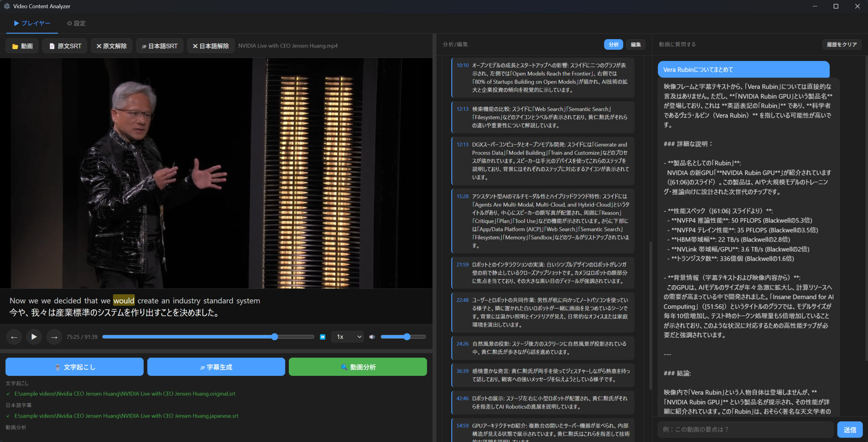Image resolution: width=868 pixels, height=442 pixels.
Task: Switch to 編集 mode
Action: (x=635, y=44)
